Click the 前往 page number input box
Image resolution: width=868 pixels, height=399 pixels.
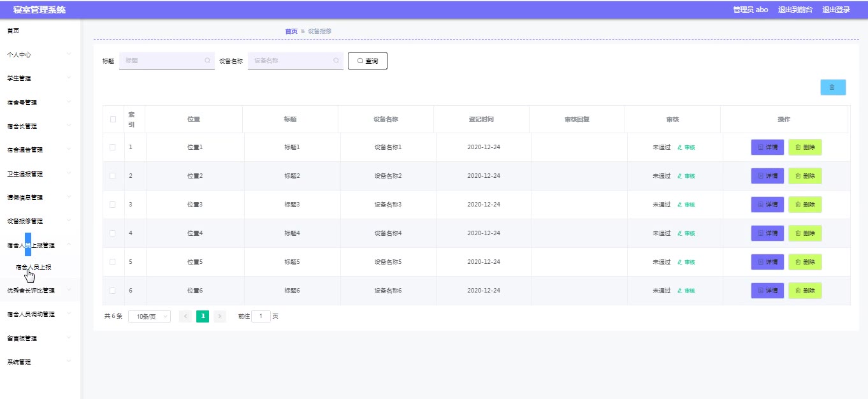[x=261, y=316]
